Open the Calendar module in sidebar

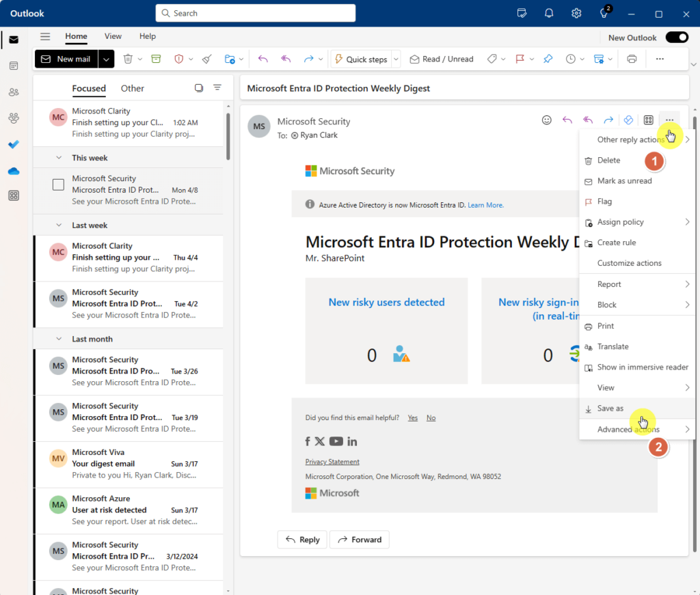pos(14,66)
